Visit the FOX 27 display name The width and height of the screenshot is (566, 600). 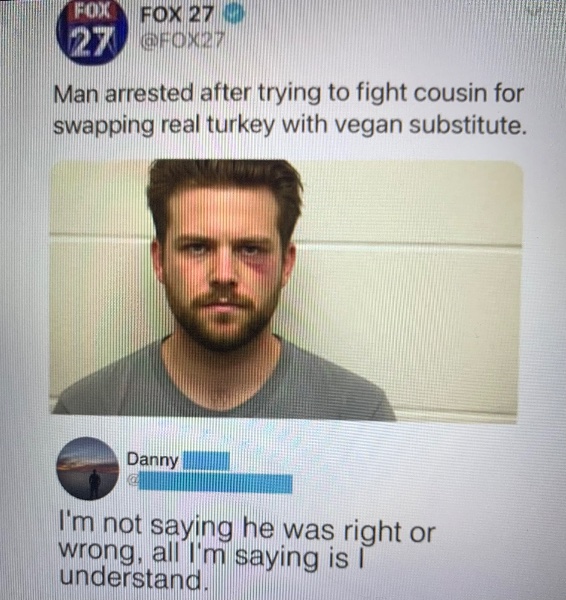point(177,15)
